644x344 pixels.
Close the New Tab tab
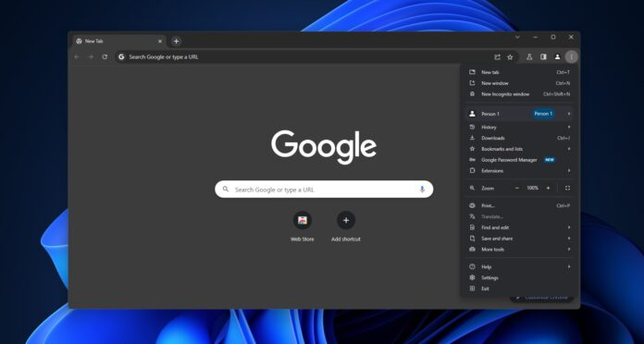pyautogui.click(x=160, y=41)
